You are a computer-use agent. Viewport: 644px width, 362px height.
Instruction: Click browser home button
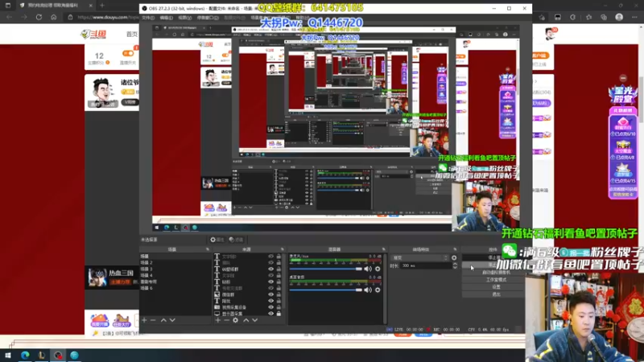click(53, 17)
